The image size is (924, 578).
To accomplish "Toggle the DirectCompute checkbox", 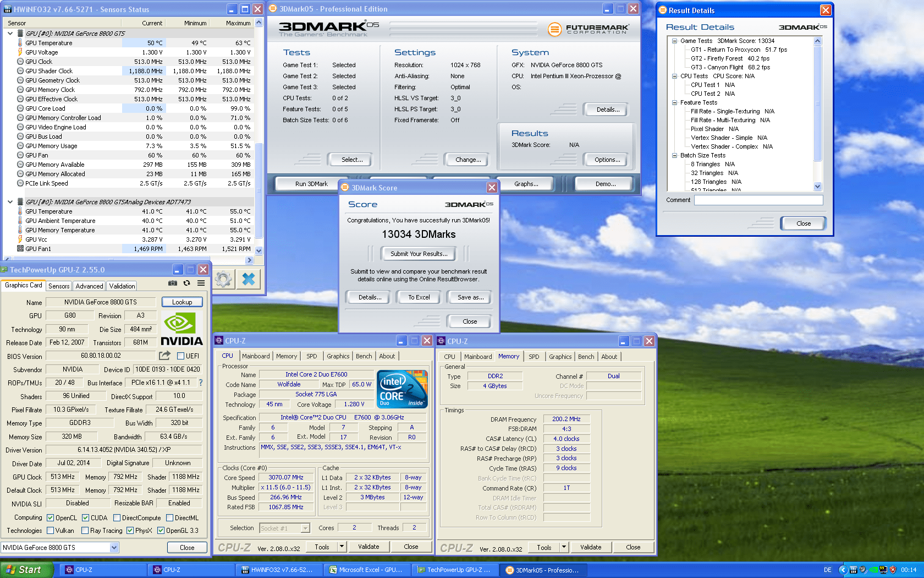I will pos(117,518).
